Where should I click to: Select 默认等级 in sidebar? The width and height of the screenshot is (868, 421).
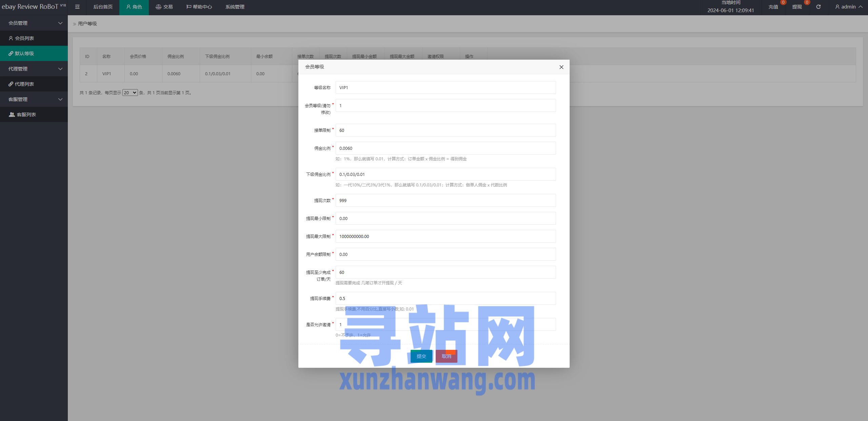[34, 54]
